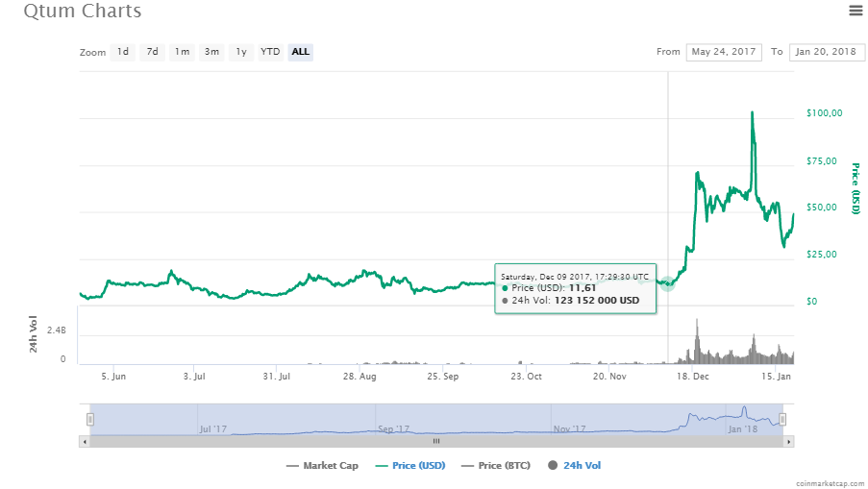868x489 pixels.
Task: Toggle the Price (USD) series
Action: [x=408, y=466]
